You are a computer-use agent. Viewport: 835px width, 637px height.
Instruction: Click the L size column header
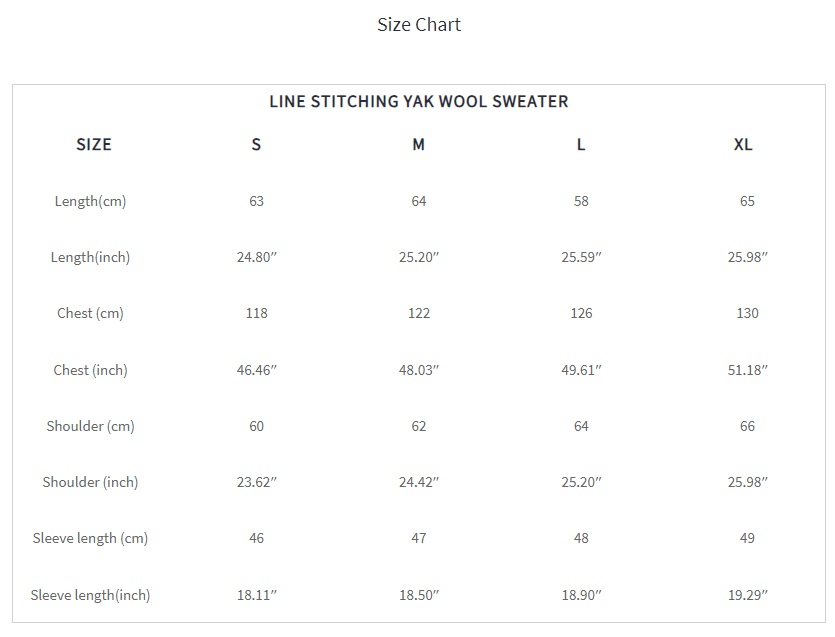click(x=581, y=145)
